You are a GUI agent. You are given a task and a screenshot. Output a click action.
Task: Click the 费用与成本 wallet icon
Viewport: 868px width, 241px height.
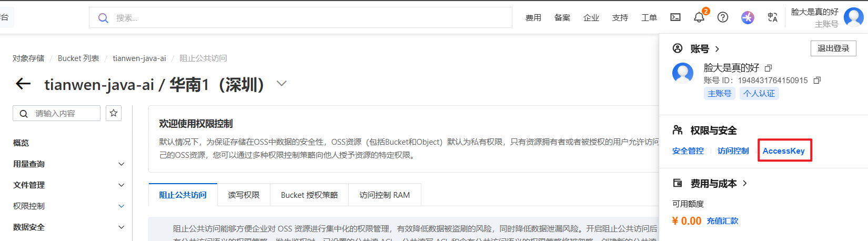coord(678,183)
